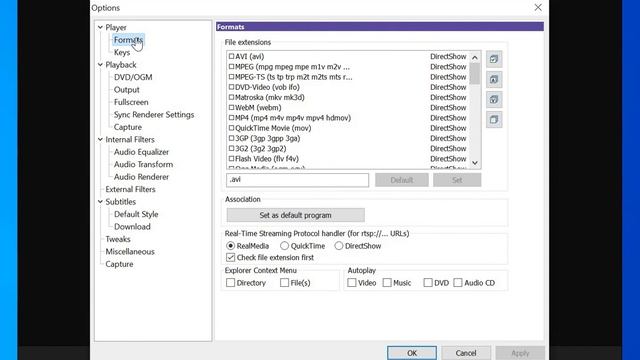
Task: Click the Set extensions button
Action: coord(457,180)
